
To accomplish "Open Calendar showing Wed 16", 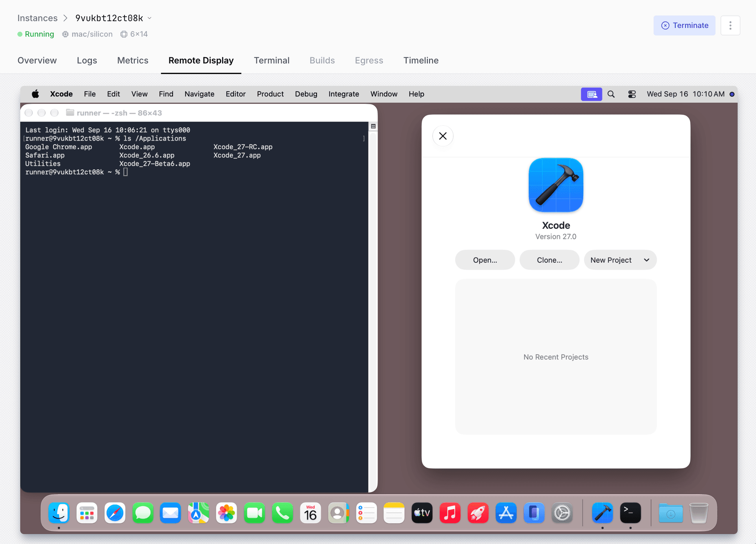I will (x=310, y=513).
